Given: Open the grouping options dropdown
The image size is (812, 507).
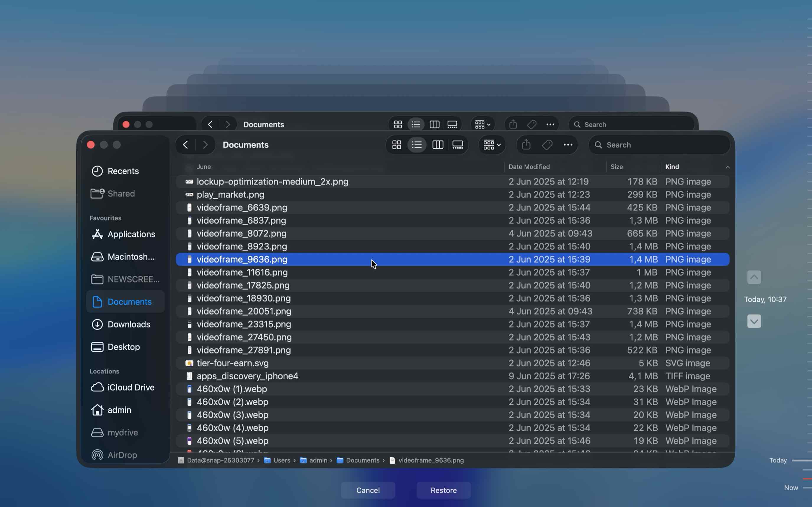Looking at the screenshot, I should pyautogui.click(x=491, y=145).
